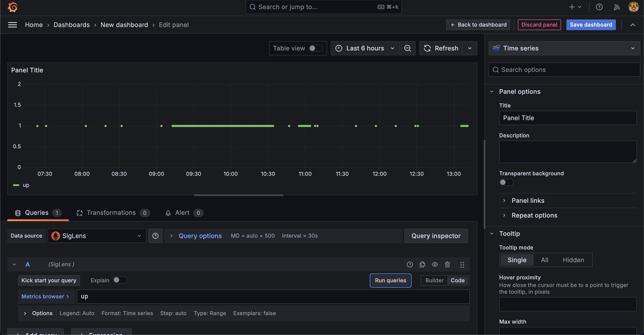Hide query A with eye icon
Viewport: 644px width, 335px height.
coord(435,264)
